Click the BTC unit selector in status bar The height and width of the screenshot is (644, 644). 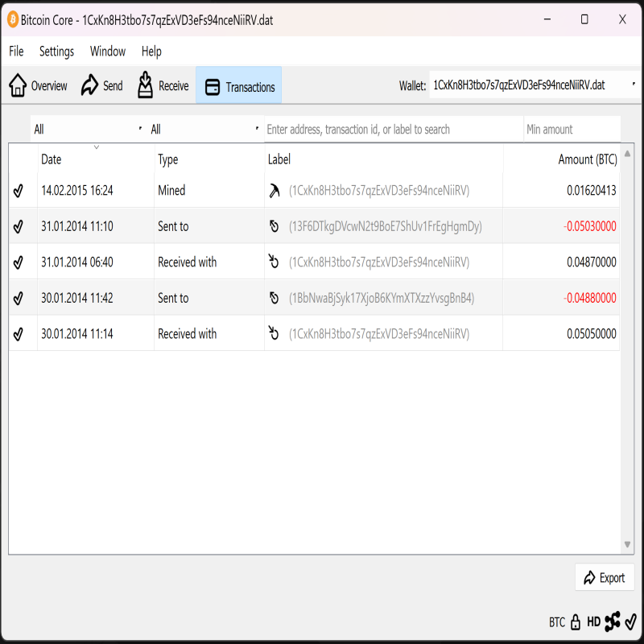pyautogui.click(x=557, y=622)
